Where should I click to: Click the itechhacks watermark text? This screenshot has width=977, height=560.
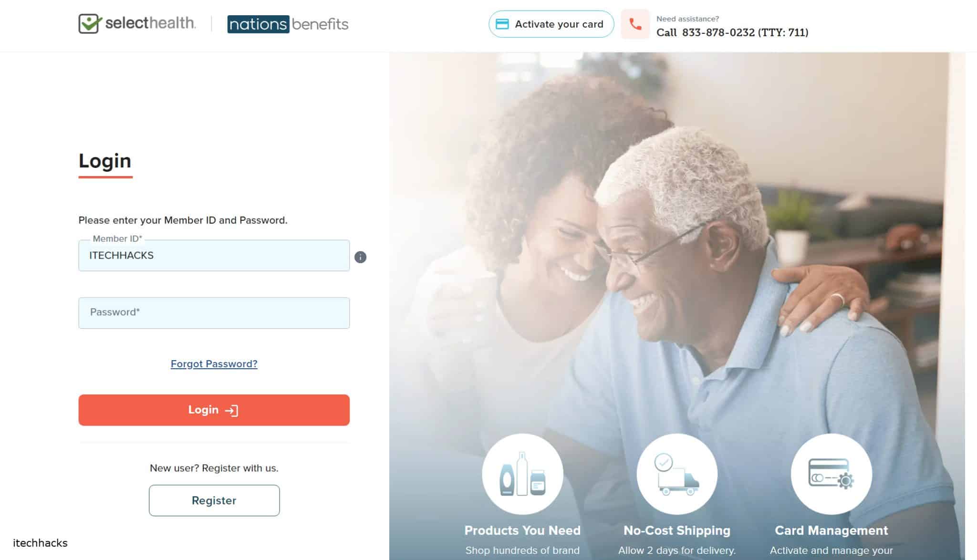pos(40,542)
